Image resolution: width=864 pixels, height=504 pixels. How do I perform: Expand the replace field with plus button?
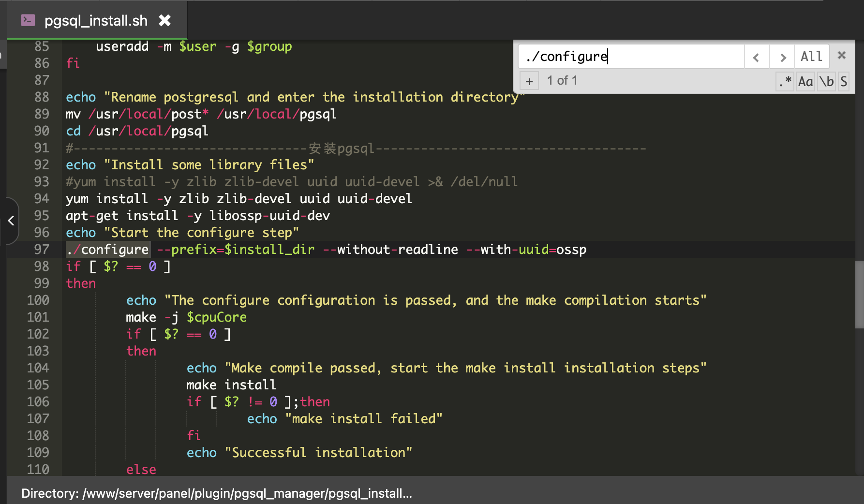click(x=529, y=81)
